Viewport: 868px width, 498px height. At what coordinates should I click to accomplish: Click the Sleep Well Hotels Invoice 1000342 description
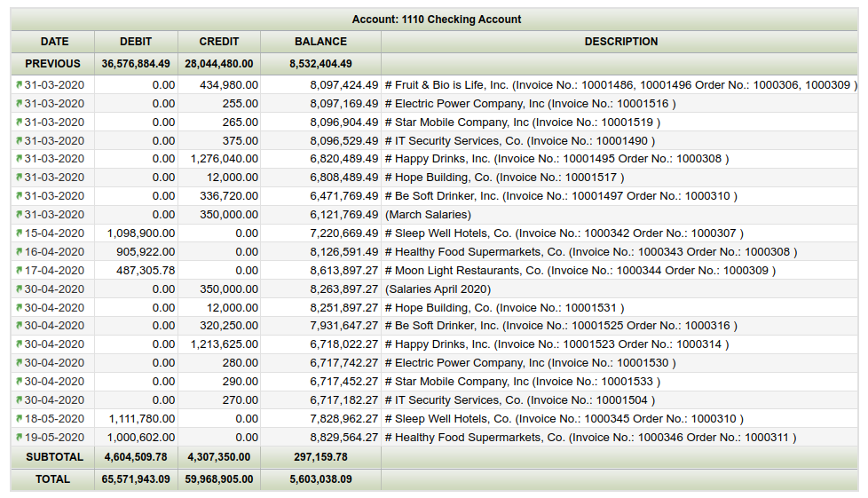(x=564, y=233)
